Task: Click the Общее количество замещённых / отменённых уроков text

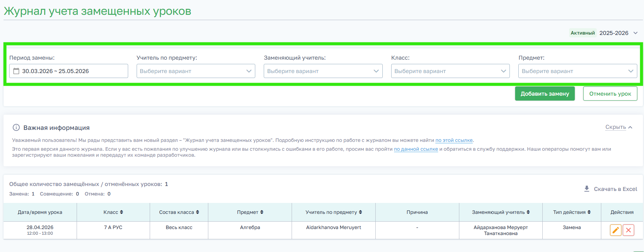Action: coord(86,184)
